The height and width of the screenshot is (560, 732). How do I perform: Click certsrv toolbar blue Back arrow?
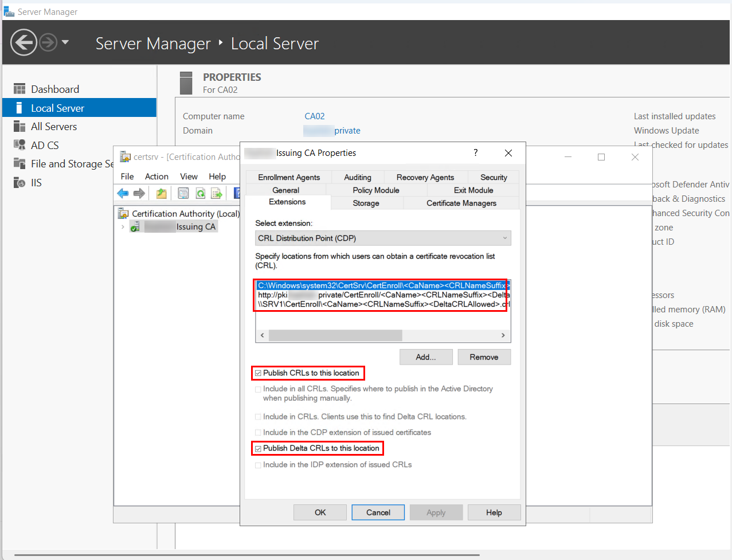123,194
